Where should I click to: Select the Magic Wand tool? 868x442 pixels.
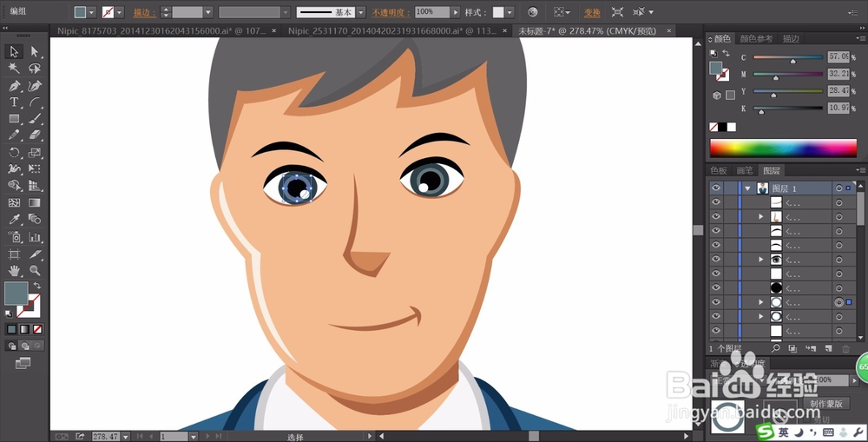(14, 68)
